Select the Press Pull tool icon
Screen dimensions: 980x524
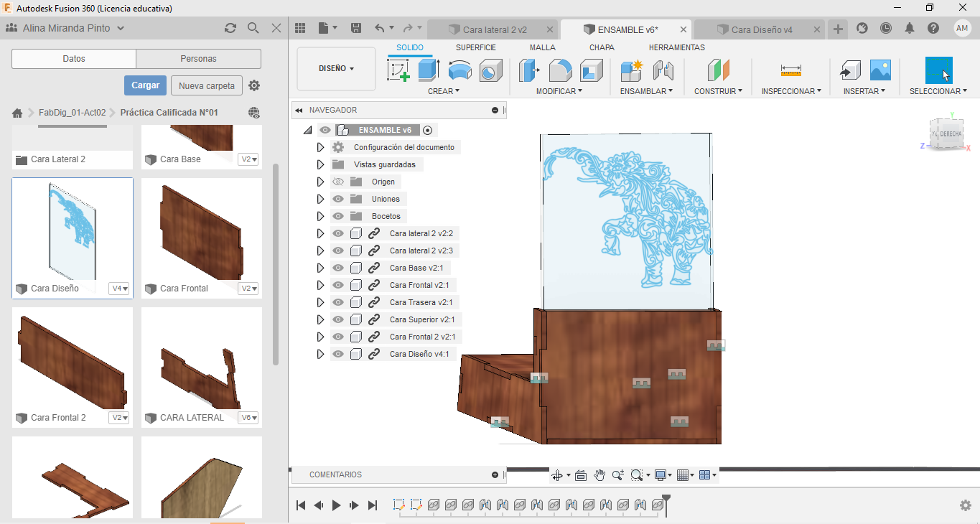pyautogui.click(x=530, y=70)
